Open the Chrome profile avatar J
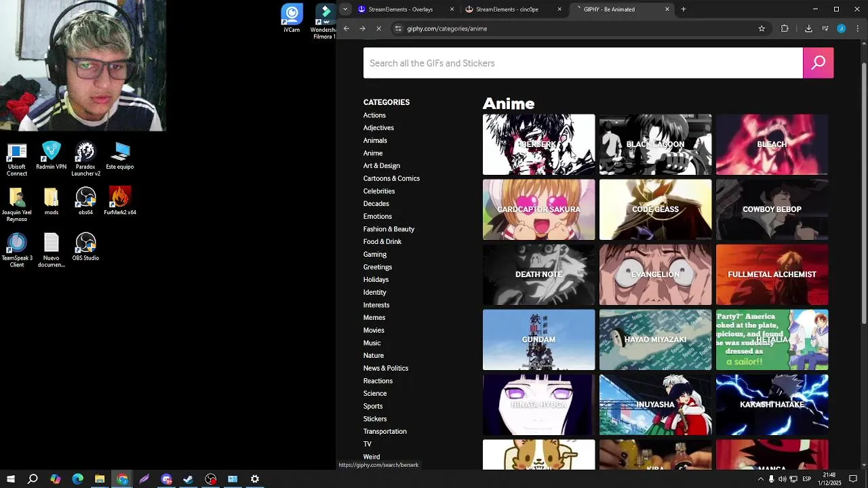 (x=842, y=28)
